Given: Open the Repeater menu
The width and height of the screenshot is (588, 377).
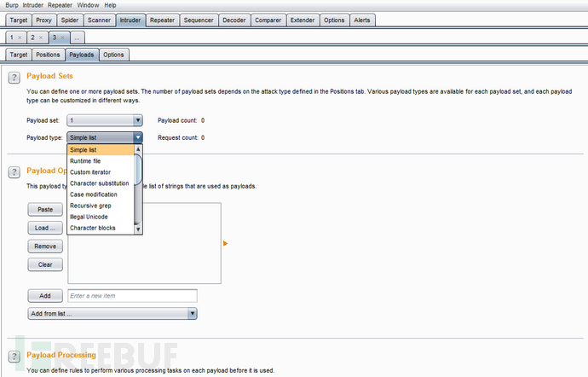Looking at the screenshot, I should pos(60,5).
